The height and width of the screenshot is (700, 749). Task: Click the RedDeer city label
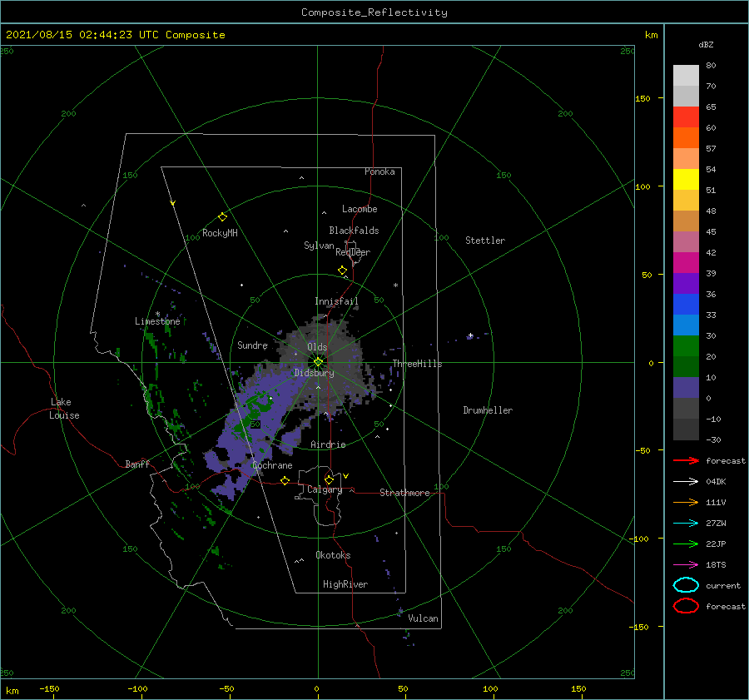(353, 252)
